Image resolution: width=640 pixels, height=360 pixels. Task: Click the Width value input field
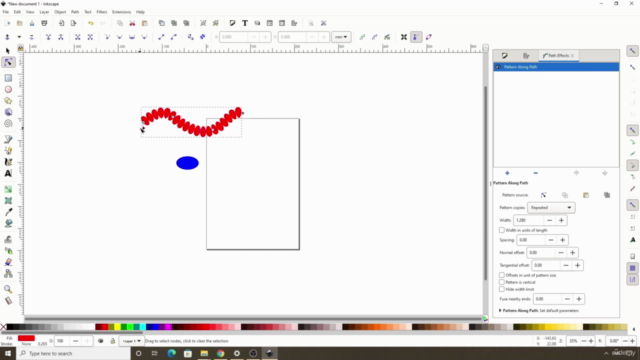tap(529, 220)
